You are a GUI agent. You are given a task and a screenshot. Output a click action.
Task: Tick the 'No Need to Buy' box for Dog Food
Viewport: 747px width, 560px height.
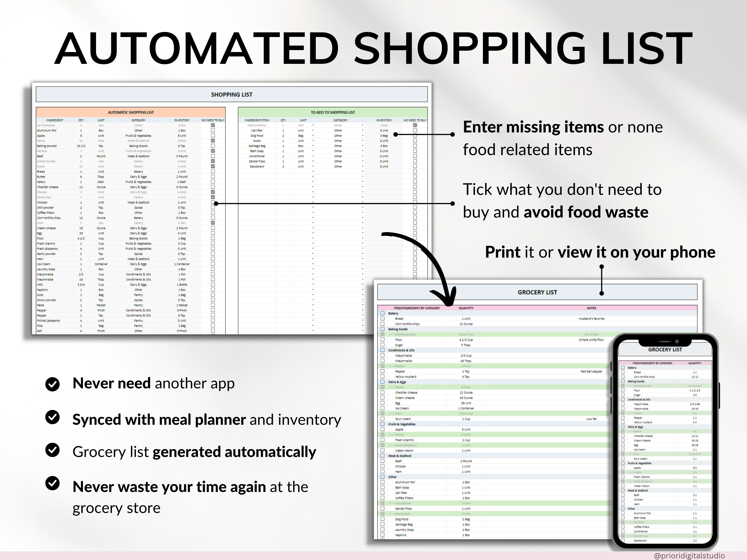[x=415, y=136]
